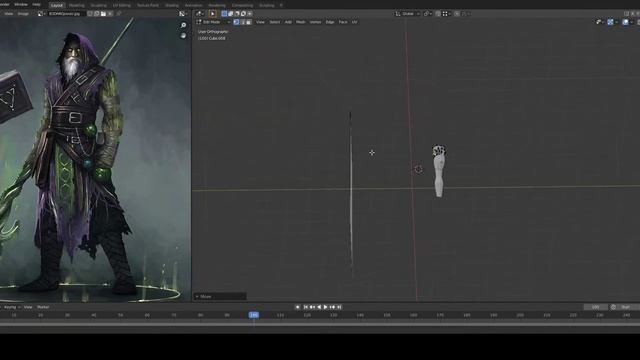Open image editor display channels dropdown
The image size is (640, 360).
point(183,13)
